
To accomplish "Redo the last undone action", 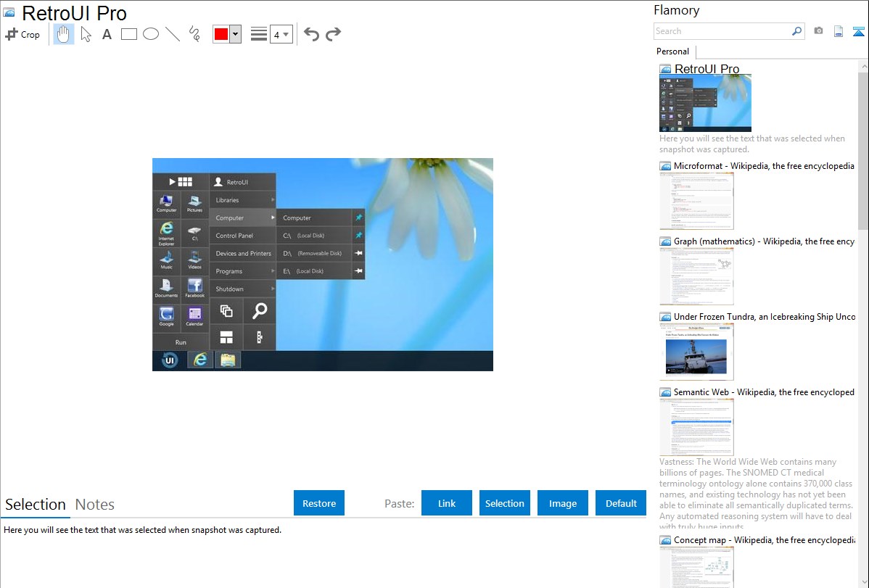I will (333, 34).
